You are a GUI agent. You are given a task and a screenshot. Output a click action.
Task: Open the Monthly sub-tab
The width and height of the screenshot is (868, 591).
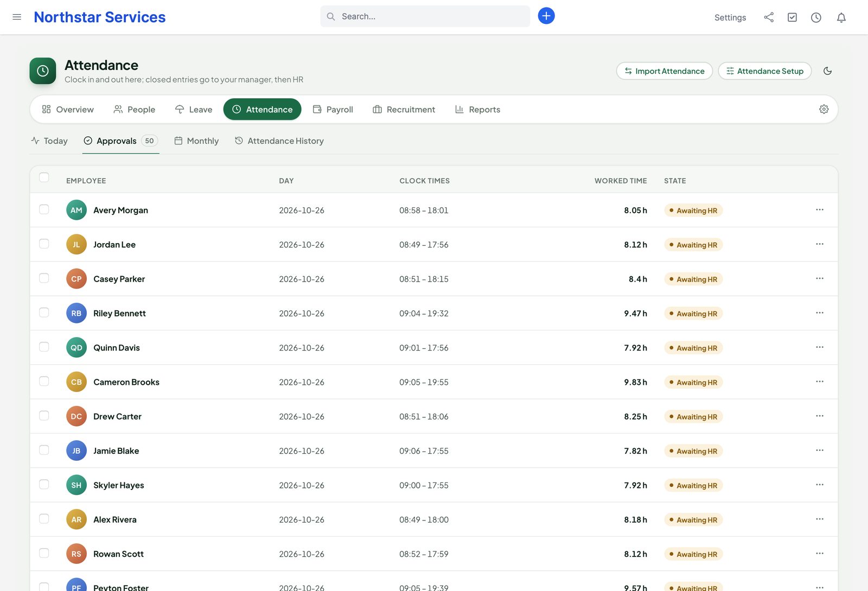(x=196, y=141)
